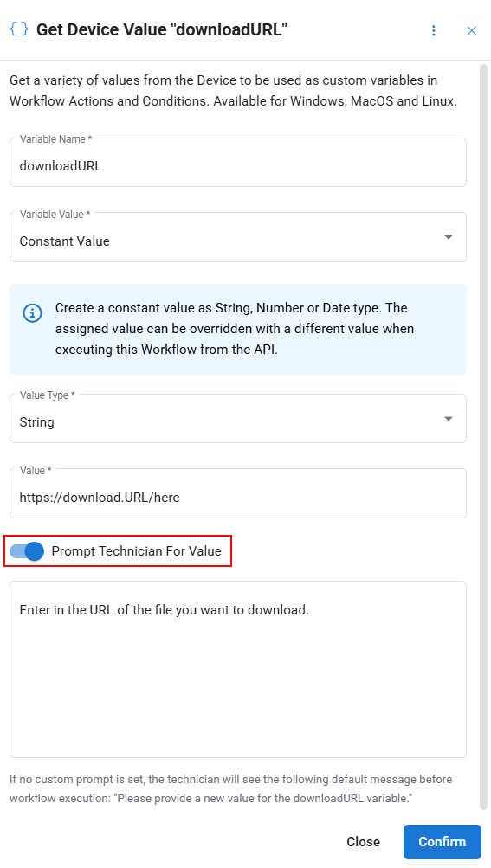Open the Constant Value combo box
491x868 pixels.
coord(238,237)
